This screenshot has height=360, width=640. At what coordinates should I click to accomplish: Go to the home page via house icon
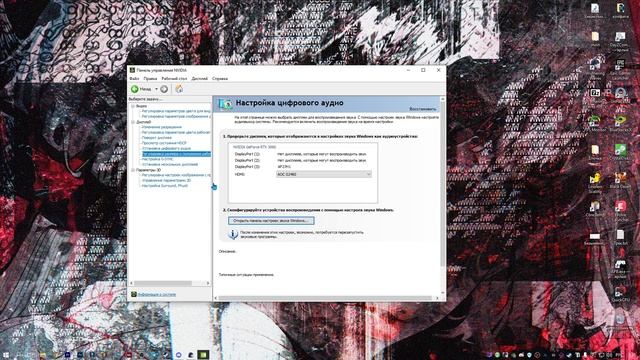coord(179,89)
